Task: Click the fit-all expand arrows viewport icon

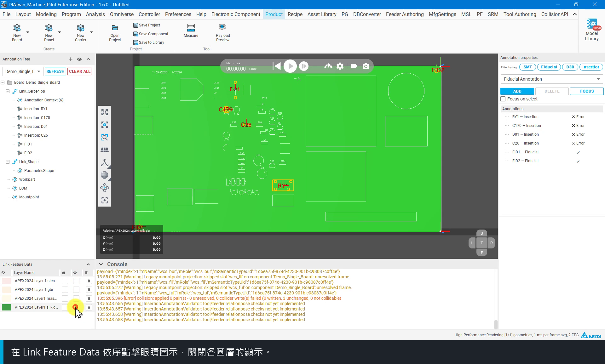Action: pyautogui.click(x=105, y=112)
